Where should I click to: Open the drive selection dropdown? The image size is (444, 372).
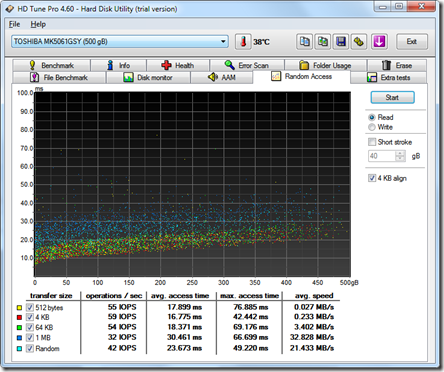(x=223, y=42)
